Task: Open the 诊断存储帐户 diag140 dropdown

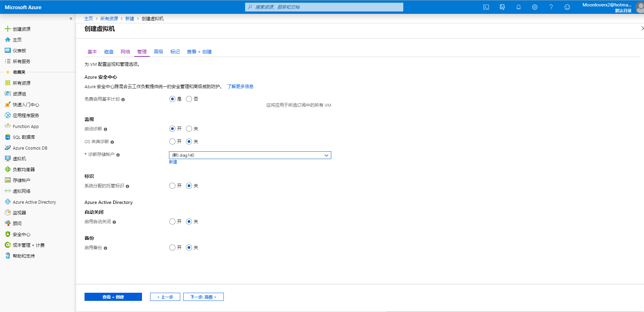Action: point(250,155)
